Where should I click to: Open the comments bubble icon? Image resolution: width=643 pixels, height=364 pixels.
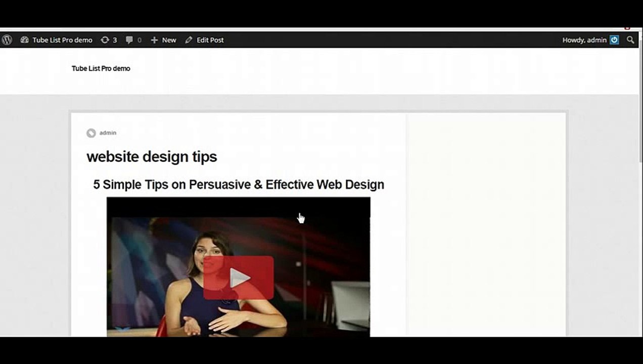[x=129, y=40]
